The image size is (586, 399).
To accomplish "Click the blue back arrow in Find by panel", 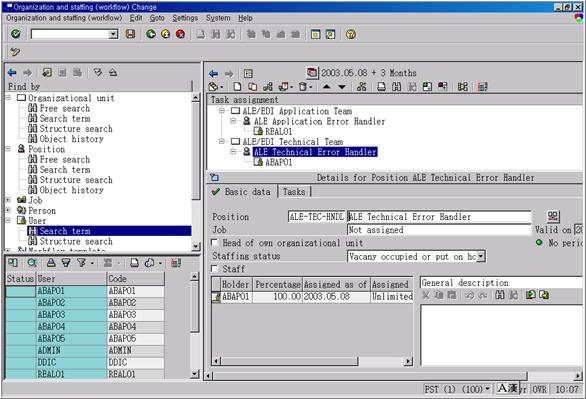I will pos(12,72).
